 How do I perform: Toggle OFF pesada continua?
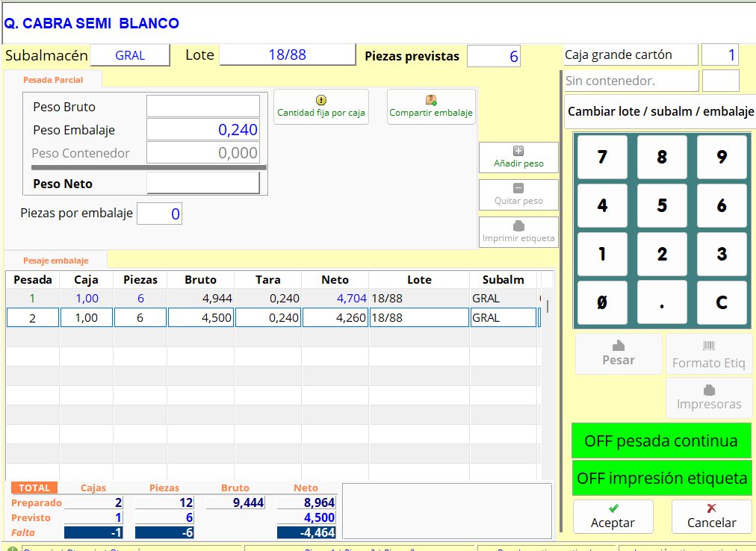(660, 441)
